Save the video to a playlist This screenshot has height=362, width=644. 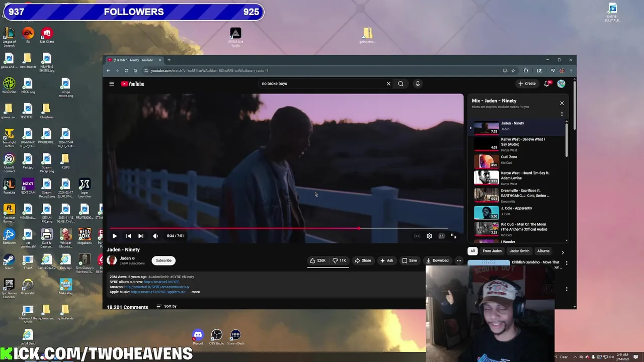tap(410, 260)
